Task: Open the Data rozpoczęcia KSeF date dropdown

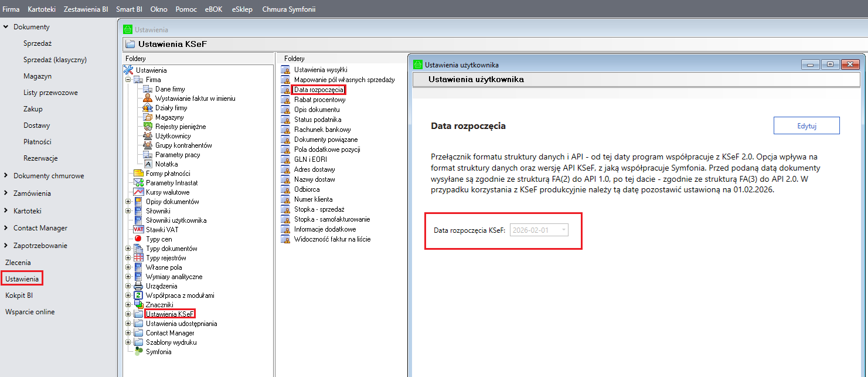Action: (563, 230)
